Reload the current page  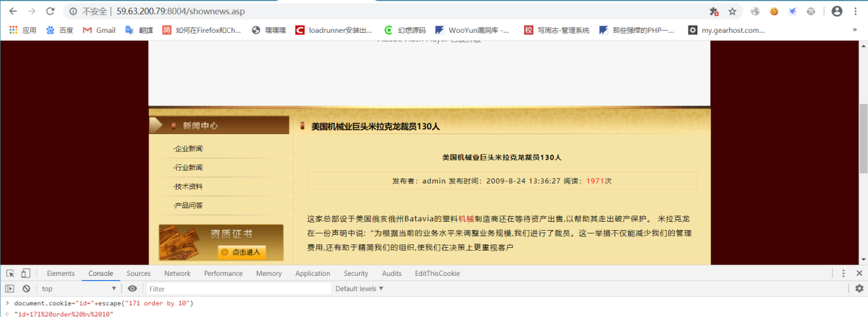tap(50, 12)
